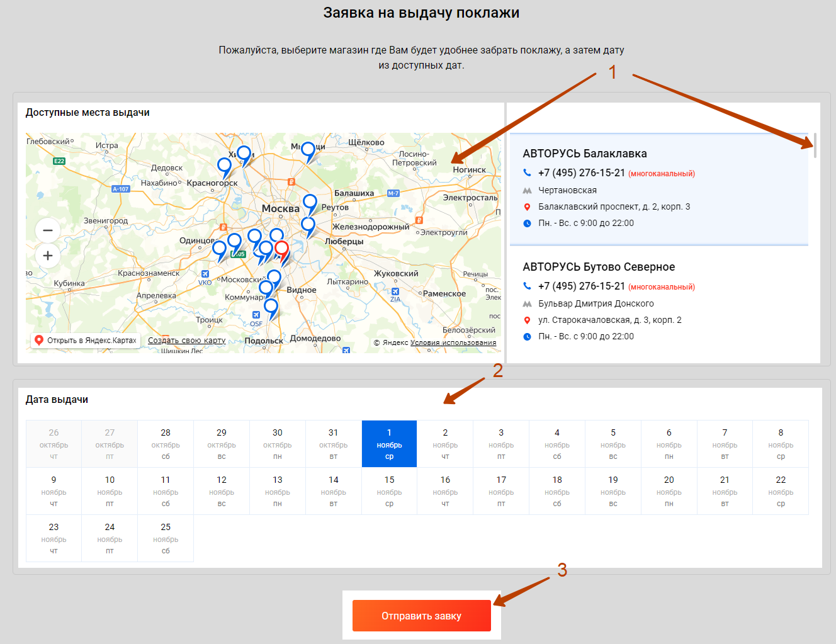Open the map in Яндекс.Карты
836x644 pixels.
pos(86,341)
